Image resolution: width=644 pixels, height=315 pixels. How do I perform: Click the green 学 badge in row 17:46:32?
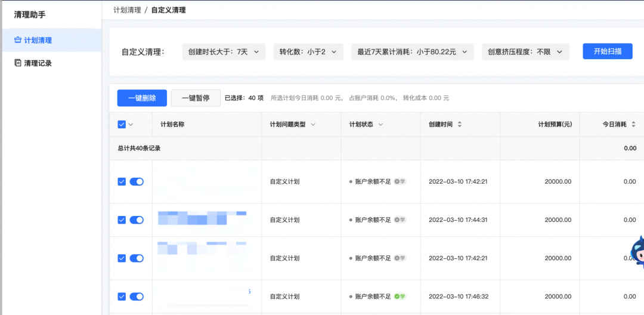tap(400, 297)
